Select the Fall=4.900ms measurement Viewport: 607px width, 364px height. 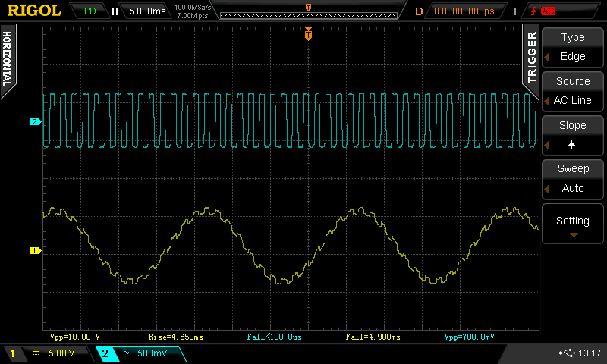[x=373, y=337]
